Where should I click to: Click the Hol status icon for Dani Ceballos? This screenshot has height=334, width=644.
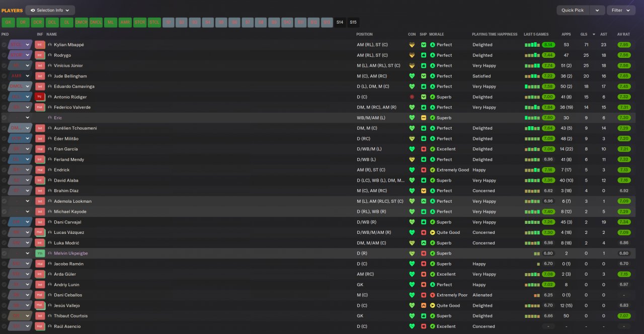[x=40, y=295]
